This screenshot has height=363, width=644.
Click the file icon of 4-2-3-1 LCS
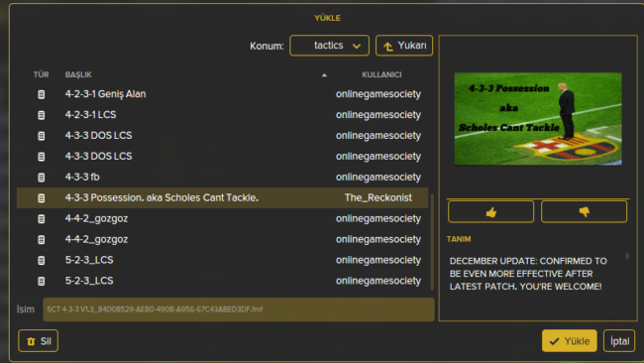(41, 115)
